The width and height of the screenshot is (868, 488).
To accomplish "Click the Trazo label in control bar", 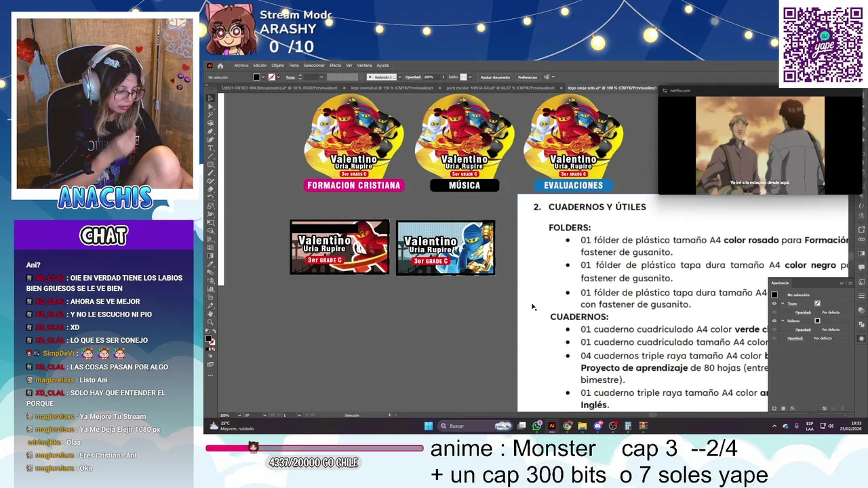I will 290,77.
